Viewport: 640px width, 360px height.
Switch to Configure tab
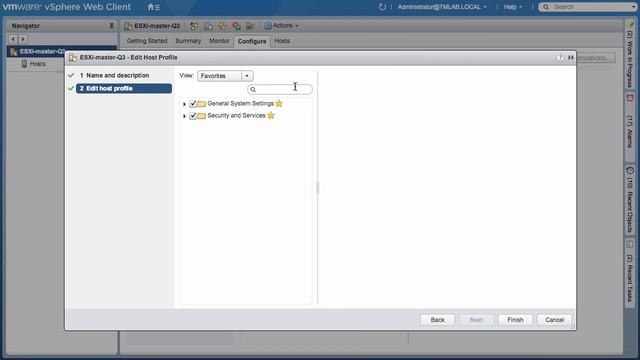(252, 41)
